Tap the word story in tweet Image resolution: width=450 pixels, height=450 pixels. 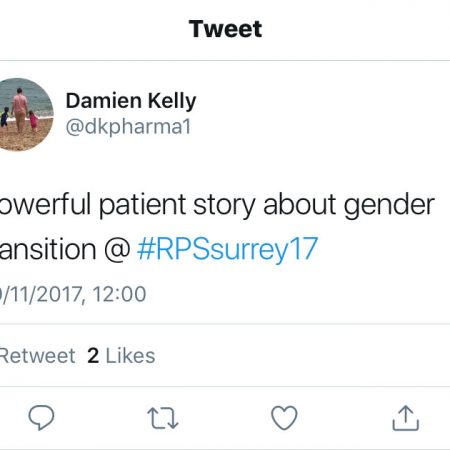point(224,206)
